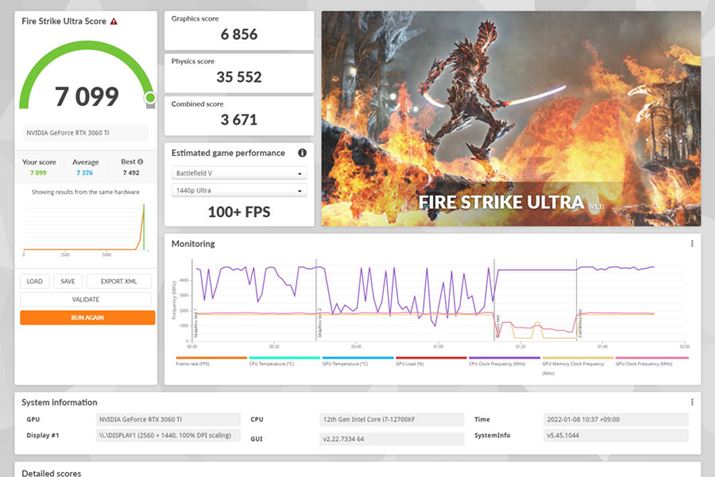Click the 100+ FPS estimate text

239,212
